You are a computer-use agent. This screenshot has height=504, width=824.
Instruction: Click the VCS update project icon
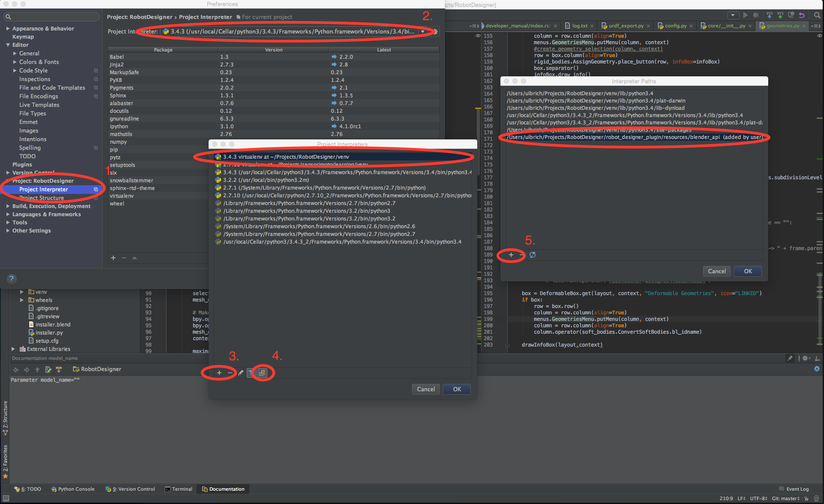tap(769, 15)
